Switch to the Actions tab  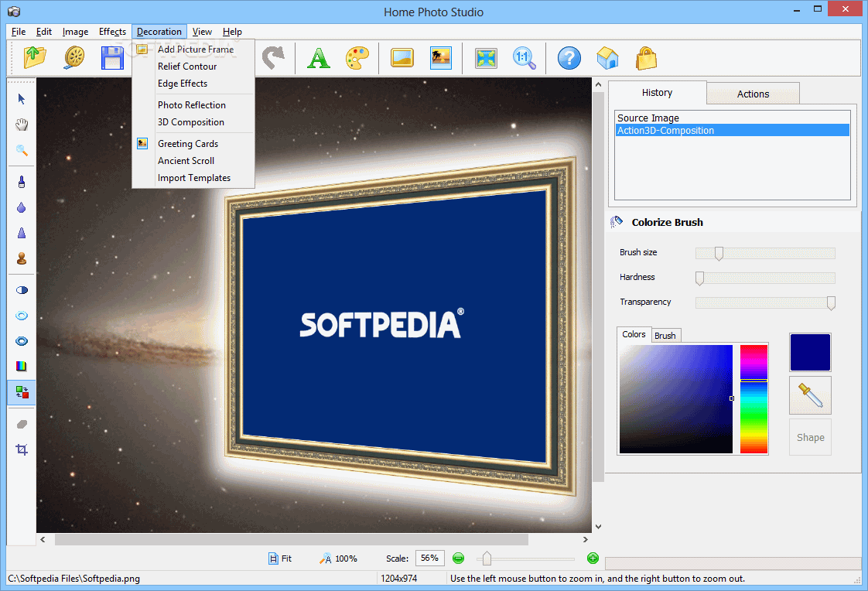(753, 94)
